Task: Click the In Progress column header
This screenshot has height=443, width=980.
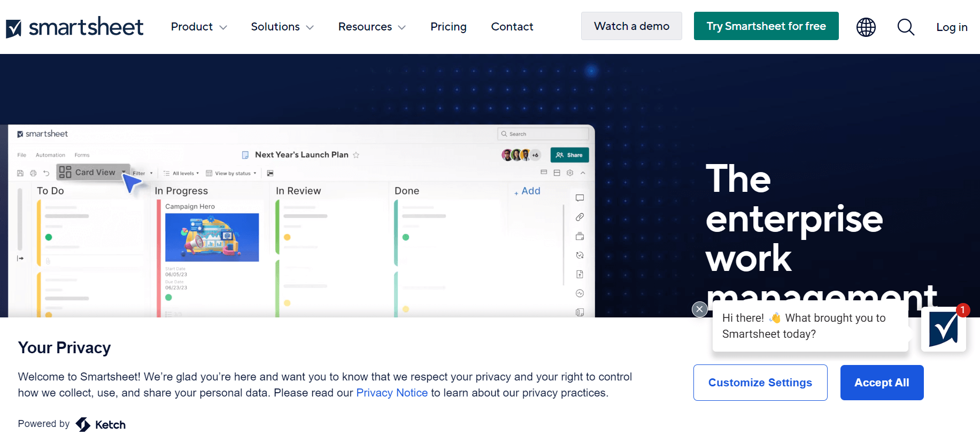Action: click(x=181, y=191)
